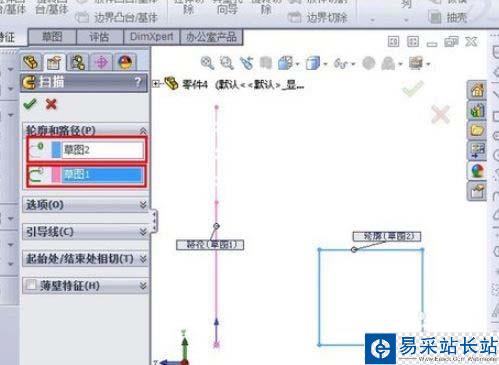The width and height of the screenshot is (499, 365).
Task: Collapse the 轮廓和路径(P) section
Action: click(143, 130)
